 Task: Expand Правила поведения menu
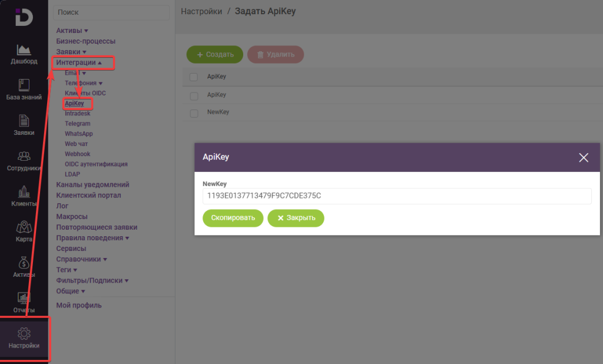[x=92, y=238]
